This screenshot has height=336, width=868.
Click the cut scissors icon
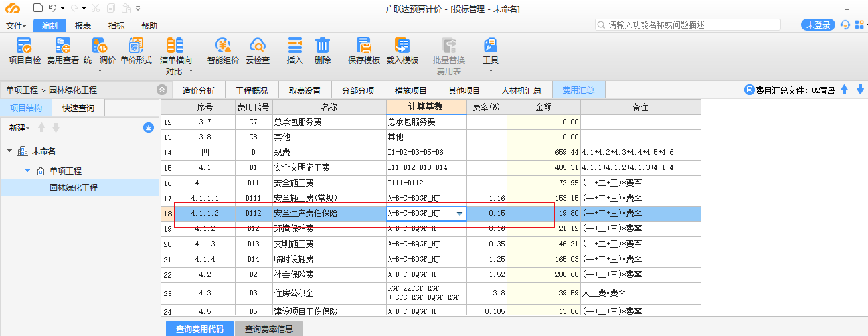pos(96,9)
